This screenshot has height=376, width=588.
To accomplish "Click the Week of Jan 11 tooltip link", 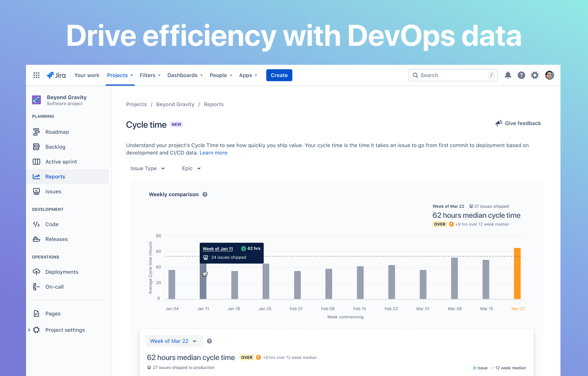I will click(218, 249).
